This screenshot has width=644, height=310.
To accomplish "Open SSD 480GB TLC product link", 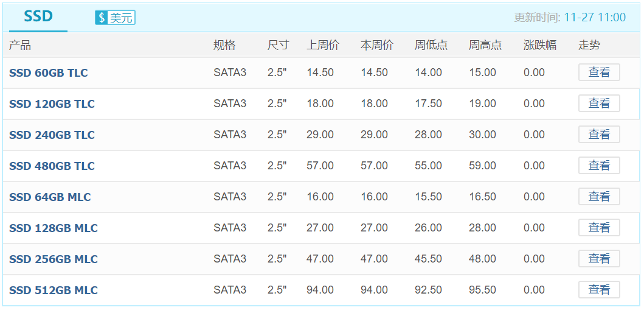I will pyautogui.click(x=52, y=166).
